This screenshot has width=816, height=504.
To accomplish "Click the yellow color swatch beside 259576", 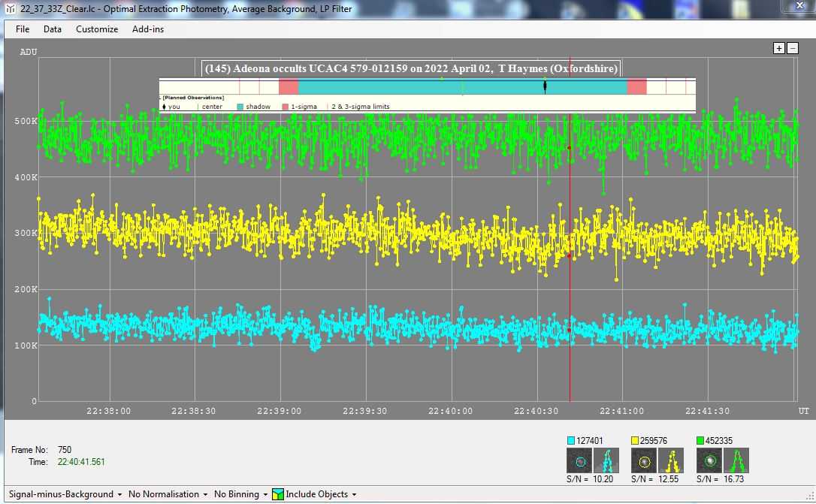I will [636, 441].
